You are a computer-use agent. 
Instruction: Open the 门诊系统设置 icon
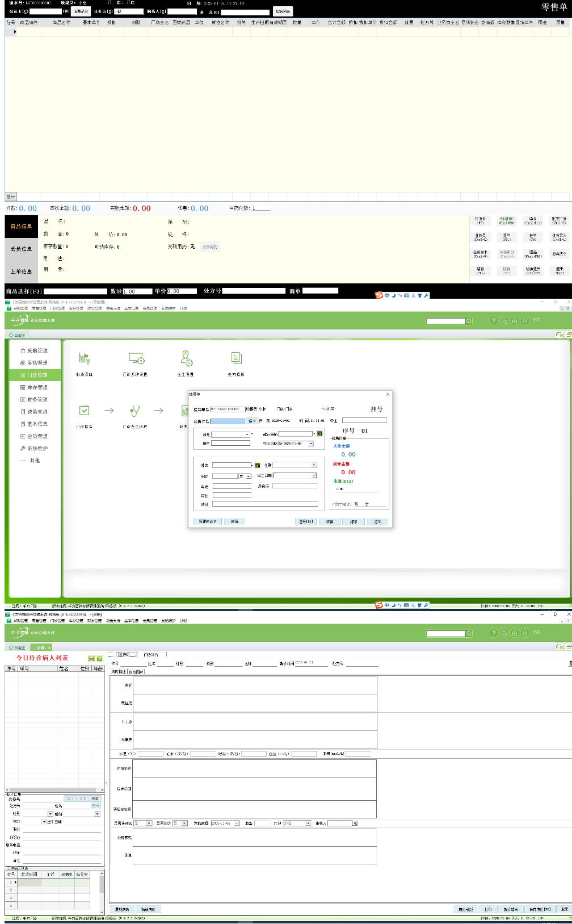136,358
